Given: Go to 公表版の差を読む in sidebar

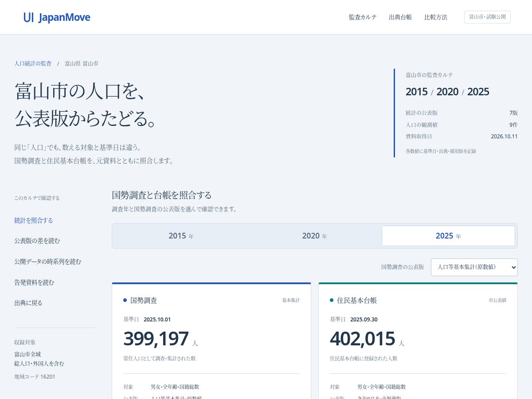Looking at the screenshot, I should (37, 241).
